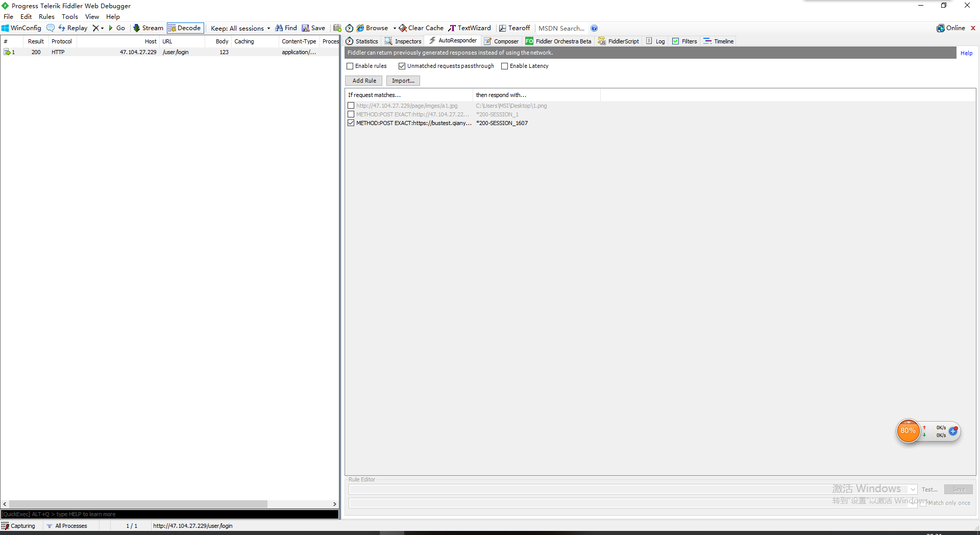Click the Import... button
The image size is (980, 535).
coord(403,81)
